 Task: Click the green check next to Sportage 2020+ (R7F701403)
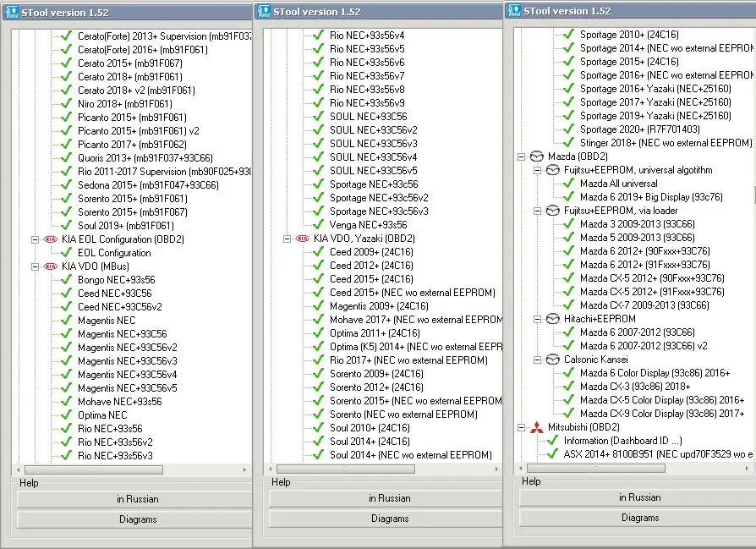pyautogui.click(x=569, y=129)
